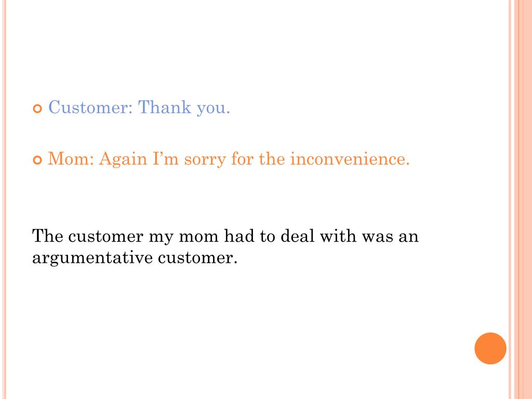This screenshot has height=399, width=532.
Task: Click the word "inconvenience." in orange text
Action: (x=350, y=158)
